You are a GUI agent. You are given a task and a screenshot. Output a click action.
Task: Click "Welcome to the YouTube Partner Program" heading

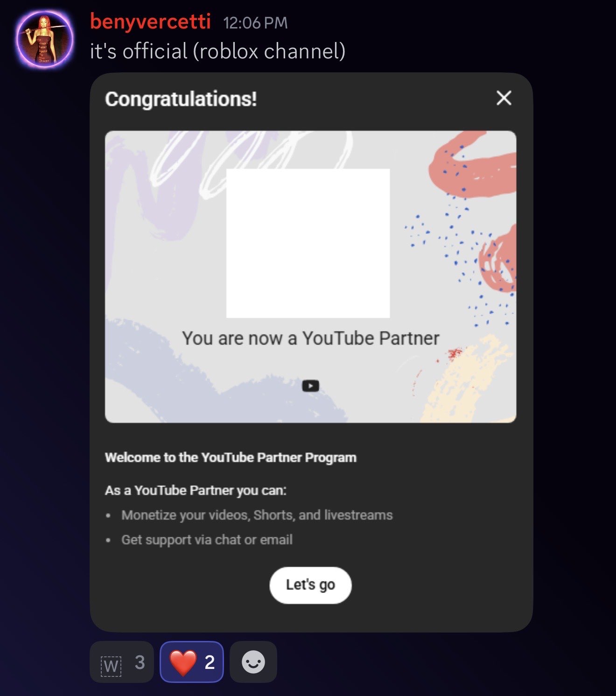point(231,457)
